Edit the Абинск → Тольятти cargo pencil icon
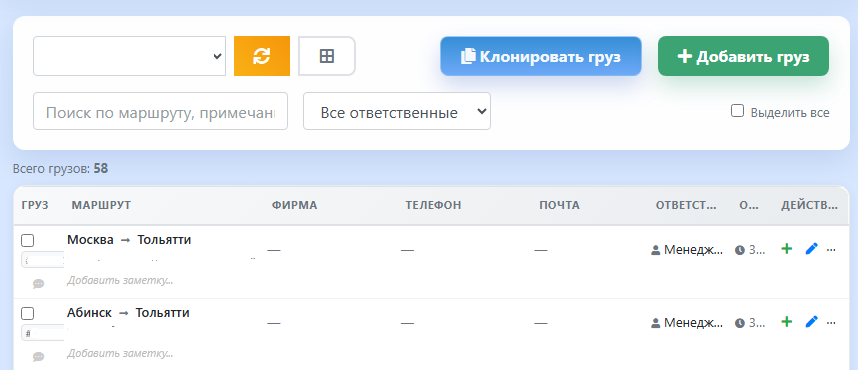The width and height of the screenshot is (858, 370). [x=811, y=322]
